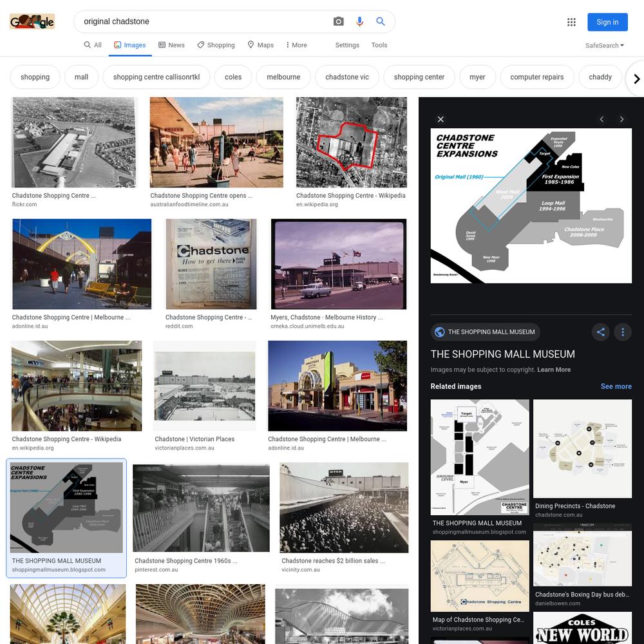Open the reddit 'How to get there' image
Viewport: 644px width, 644px height.
[211, 263]
